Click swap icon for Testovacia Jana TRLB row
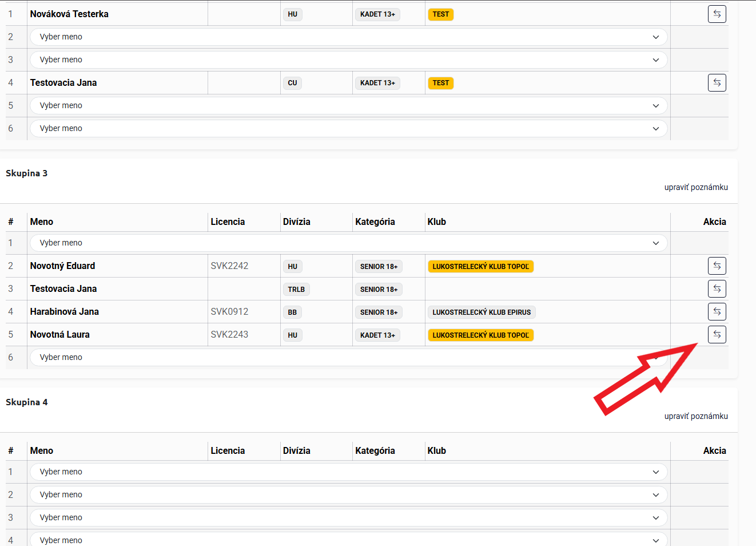 (x=717, y=289)
